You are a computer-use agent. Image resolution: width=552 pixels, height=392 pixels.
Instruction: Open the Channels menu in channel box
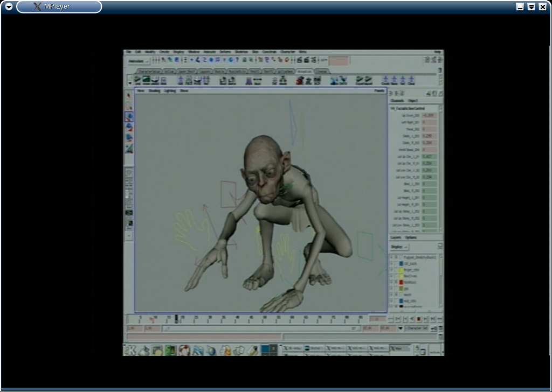coord(397,101)
